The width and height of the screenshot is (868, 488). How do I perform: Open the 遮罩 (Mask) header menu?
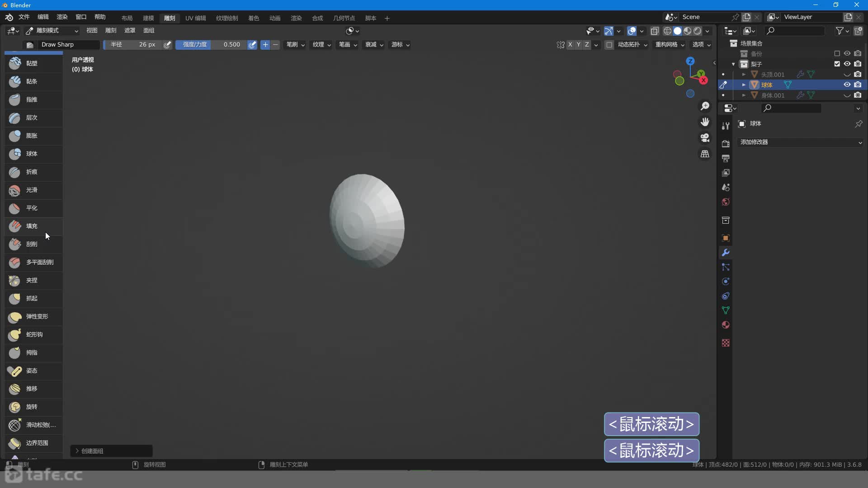(x=130, y=31)
